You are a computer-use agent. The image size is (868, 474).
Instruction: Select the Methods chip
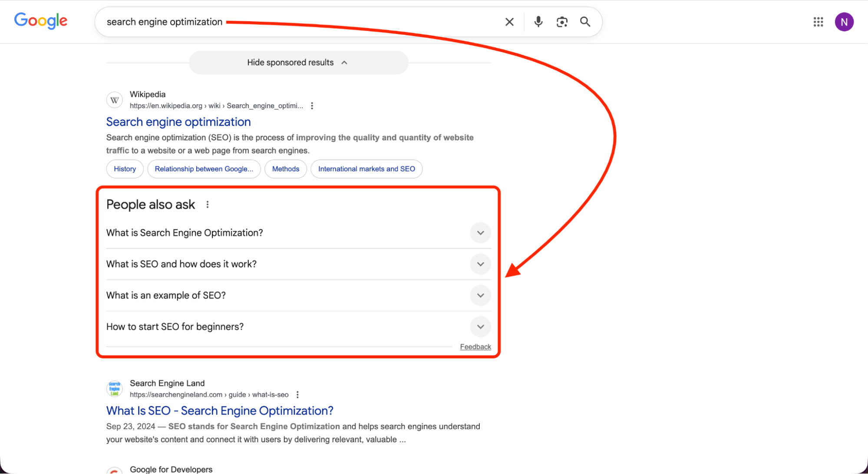tap(285, 169)
